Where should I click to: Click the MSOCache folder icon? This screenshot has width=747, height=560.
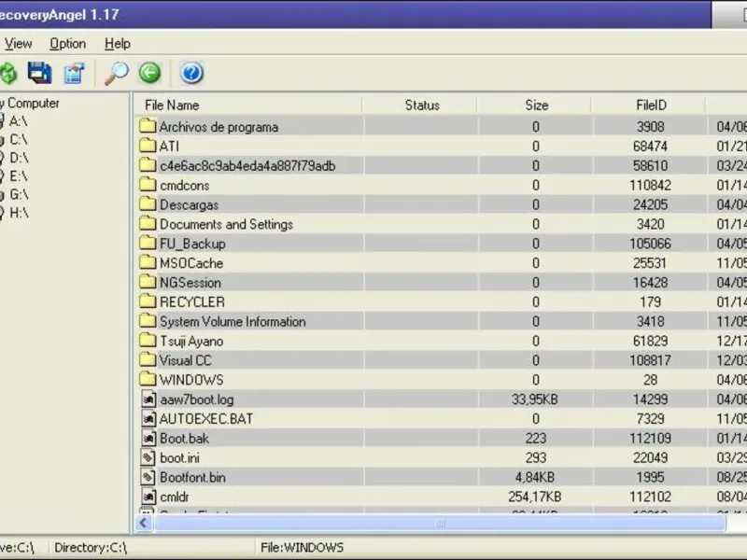148,262
